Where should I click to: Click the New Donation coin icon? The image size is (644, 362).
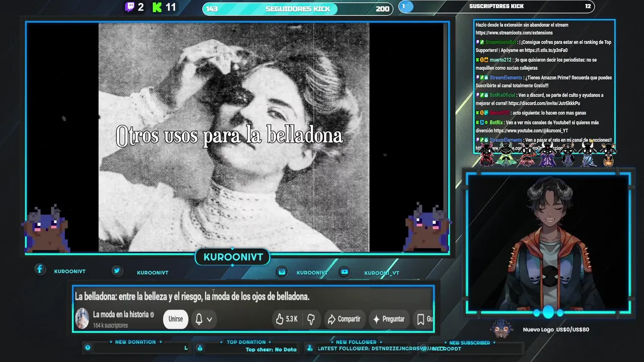click(88, 347)
